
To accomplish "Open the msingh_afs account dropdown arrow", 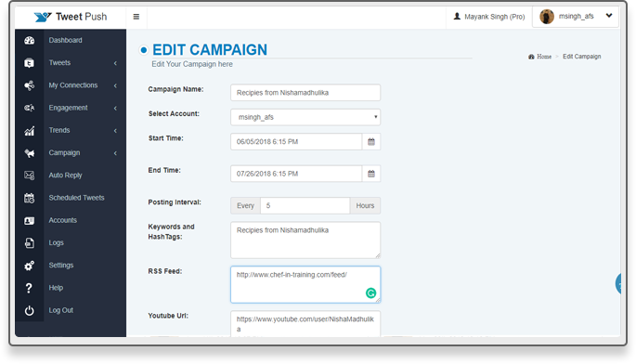I will click(609, 16).
